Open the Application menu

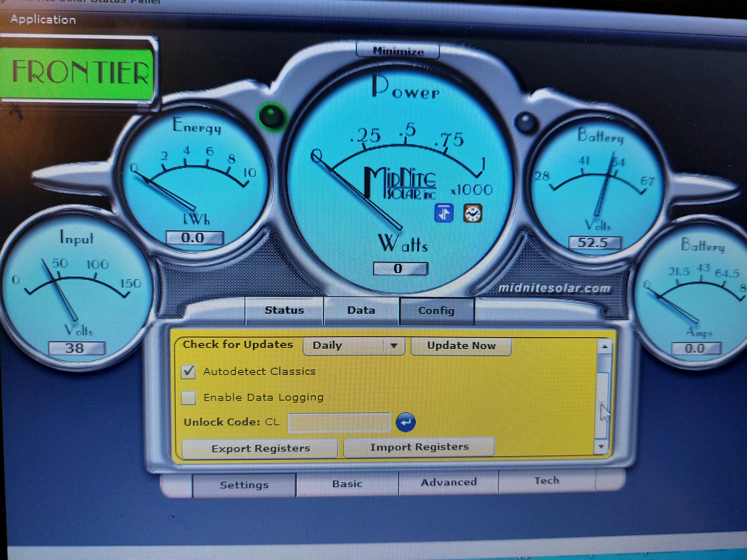coord(43,20)
